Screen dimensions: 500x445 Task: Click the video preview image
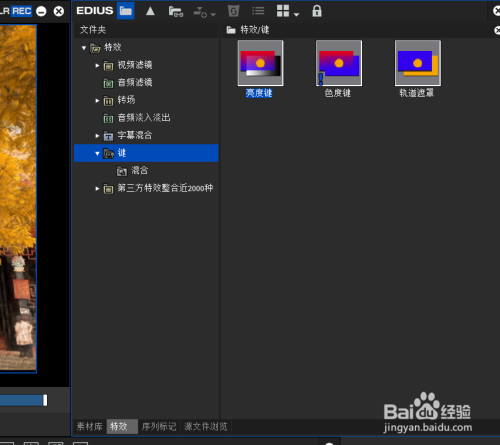point(18,198)
